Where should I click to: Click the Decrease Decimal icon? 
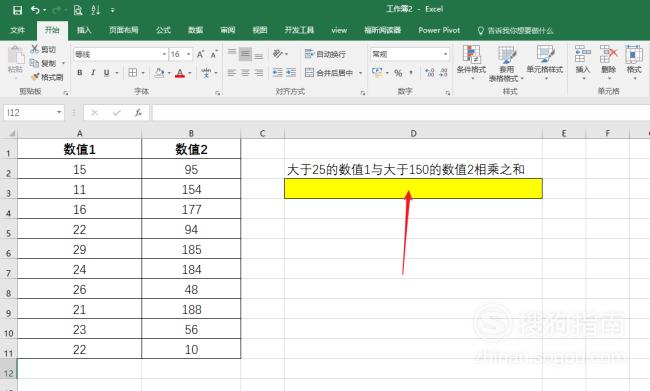(444, 73)
